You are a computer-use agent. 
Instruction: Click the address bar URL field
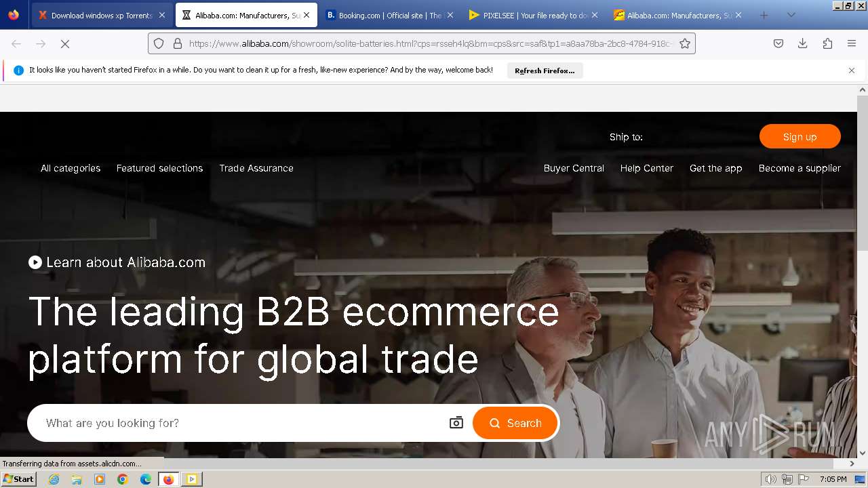[431, 43]
